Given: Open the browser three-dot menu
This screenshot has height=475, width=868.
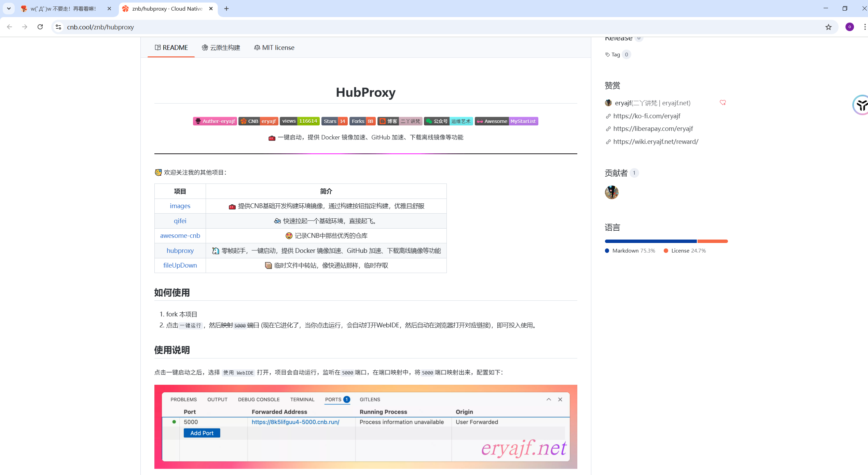Looking at the screenshot, I should [x=865, y=27].
